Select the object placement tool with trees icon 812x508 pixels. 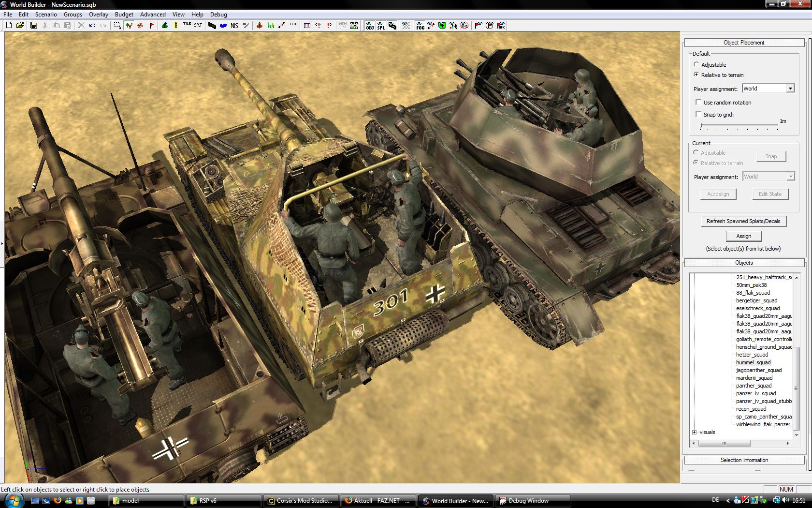point(129,25)
